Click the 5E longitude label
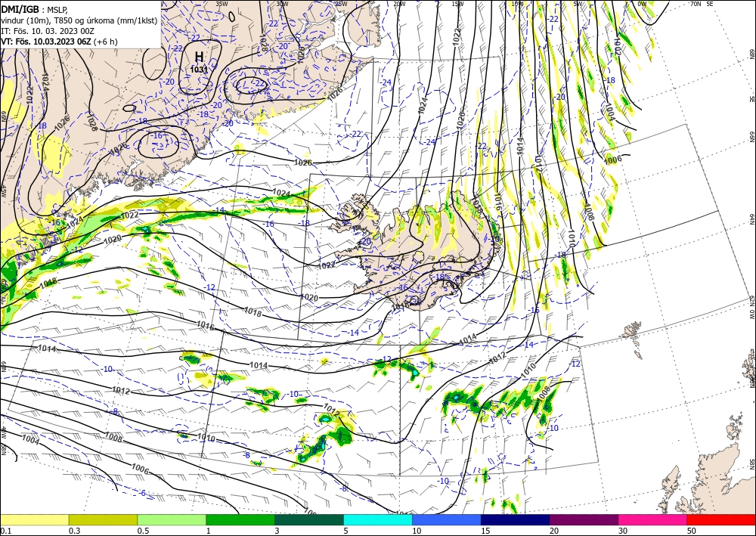 pyautogui.click(x=710, y=3)
